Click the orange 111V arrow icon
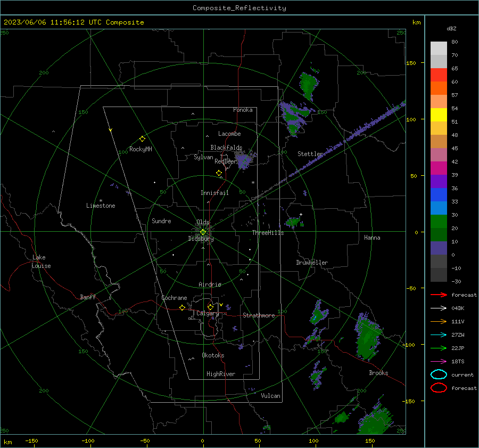The width and height of the screenshot is (479, 448). pyautogui.click(x=439, y=321)
